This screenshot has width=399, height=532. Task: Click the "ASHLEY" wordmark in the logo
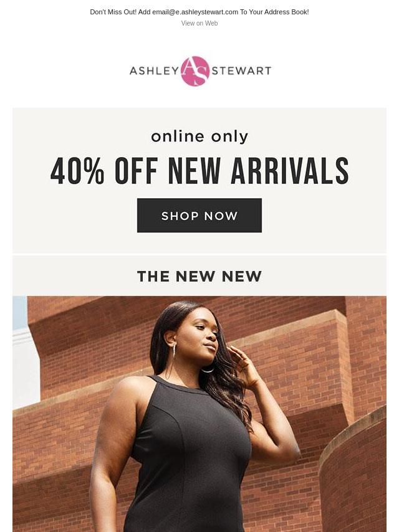click(x=154, y=70)
